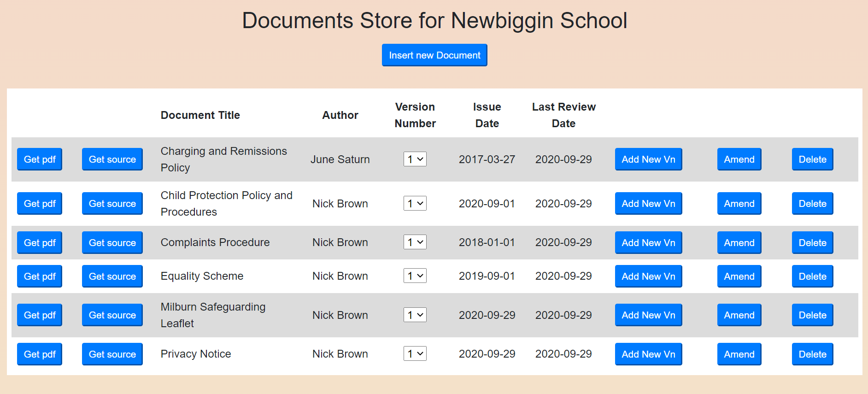Amend the Child Protection Policy row
Screen dimensions: 868x394
pos(739,204)
